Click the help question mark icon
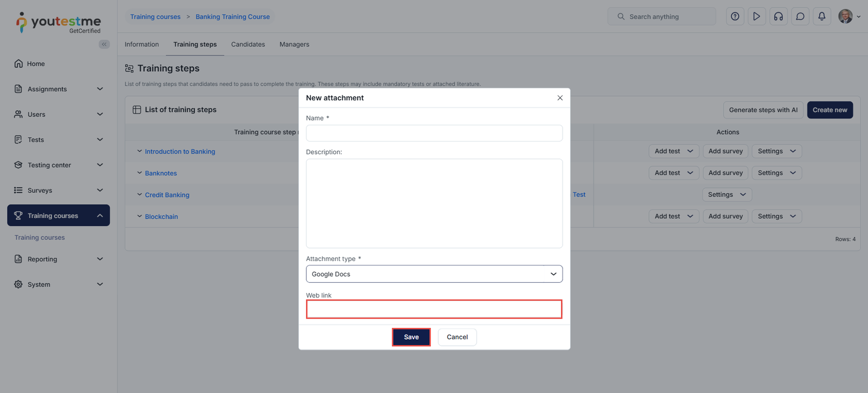Screen dimensions: 868x393 click(x=735, y=17)
